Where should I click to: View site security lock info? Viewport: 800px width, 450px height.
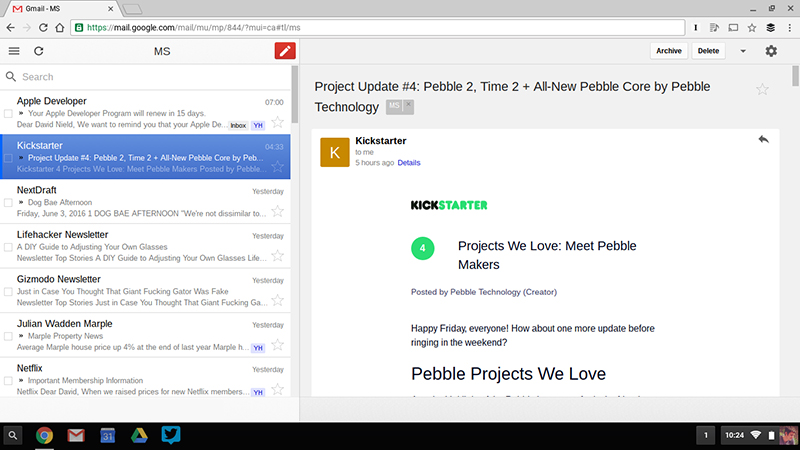(x=79, y=28)
